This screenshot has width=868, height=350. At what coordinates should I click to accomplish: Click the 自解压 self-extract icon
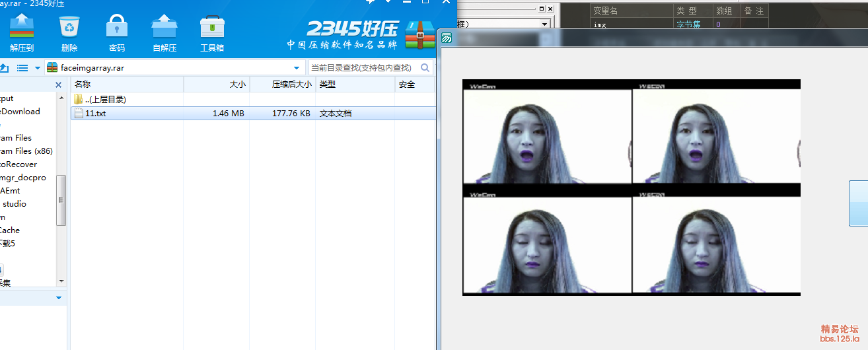(x=164, y=27)
